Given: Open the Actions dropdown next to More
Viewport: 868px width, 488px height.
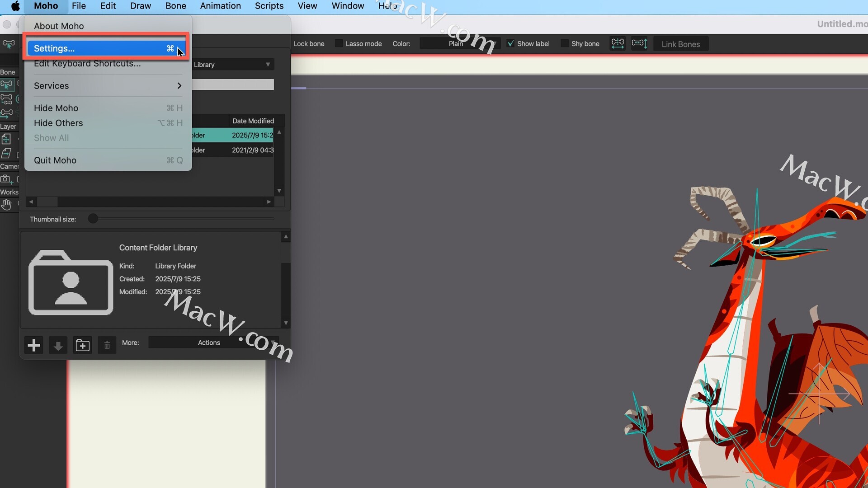Looking at the screenshot, I should click(x=213, y=343).
